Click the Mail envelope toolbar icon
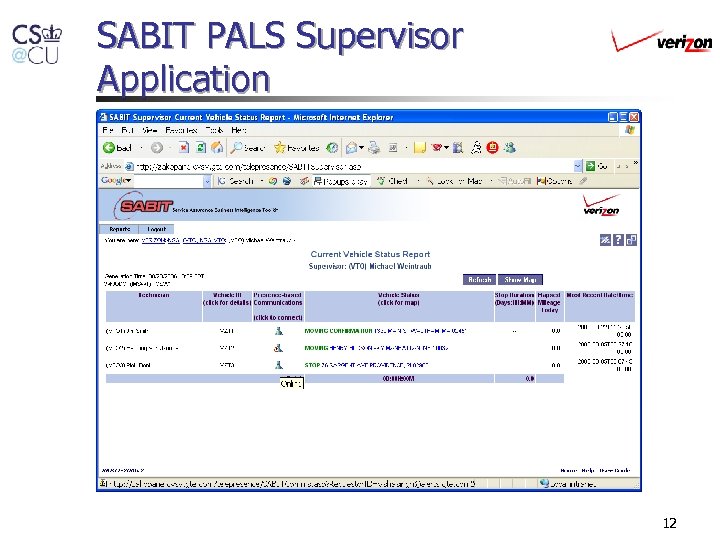Screen dimensions: 720x540 pyautogui.click(x=351, y=148)
